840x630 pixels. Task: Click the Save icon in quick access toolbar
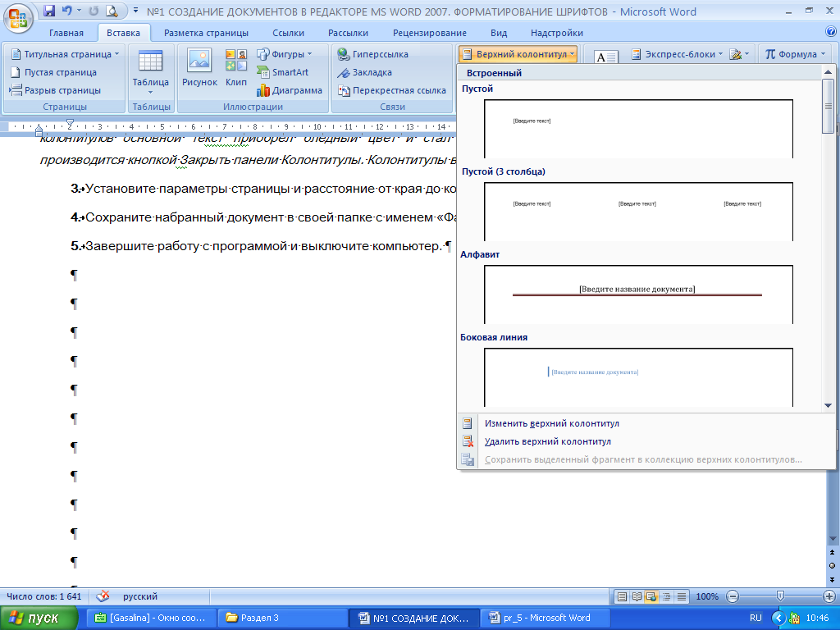pos(48,11)
